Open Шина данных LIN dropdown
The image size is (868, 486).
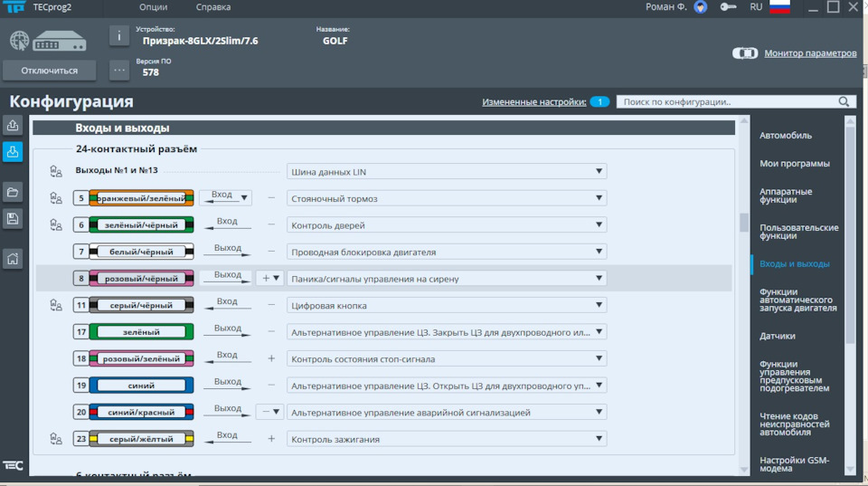pos(446,171)
